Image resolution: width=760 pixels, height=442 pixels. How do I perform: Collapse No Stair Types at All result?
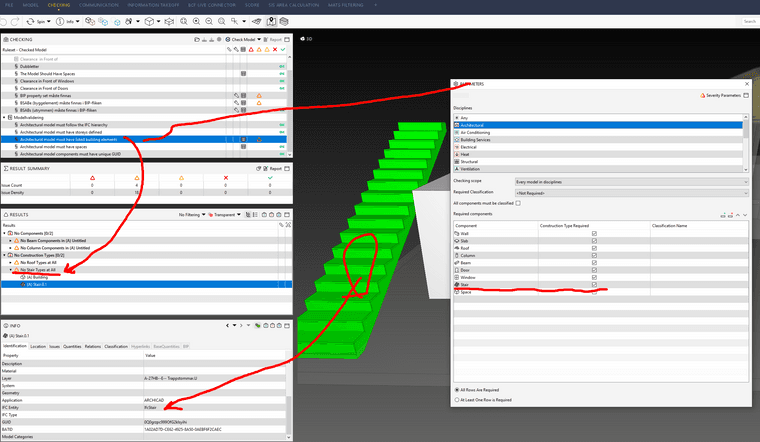coord(11,270)
